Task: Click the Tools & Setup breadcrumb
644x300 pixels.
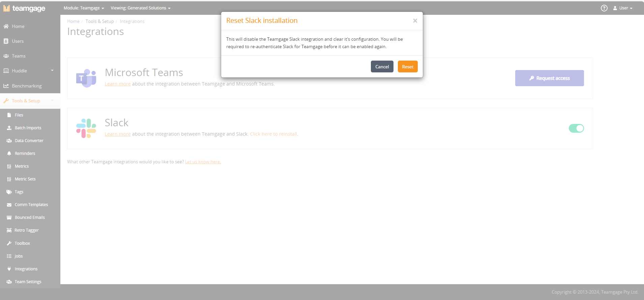Action: tap(100, 21)
